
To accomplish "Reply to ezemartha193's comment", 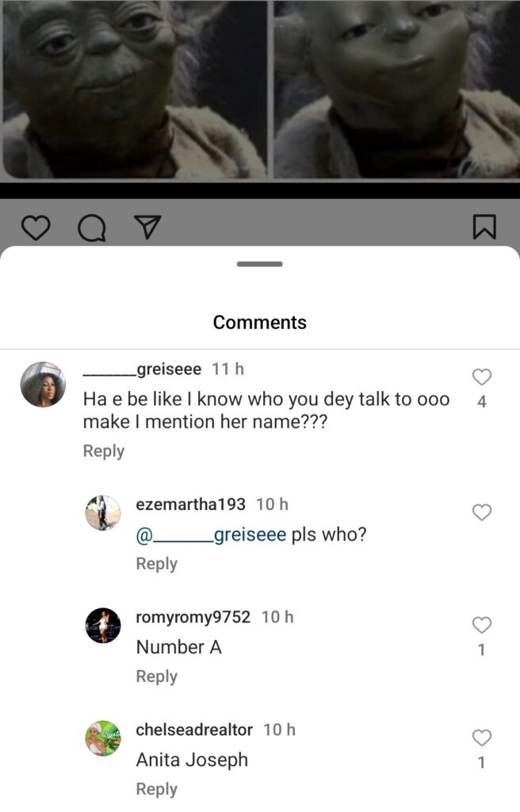I will click(157, 563).
